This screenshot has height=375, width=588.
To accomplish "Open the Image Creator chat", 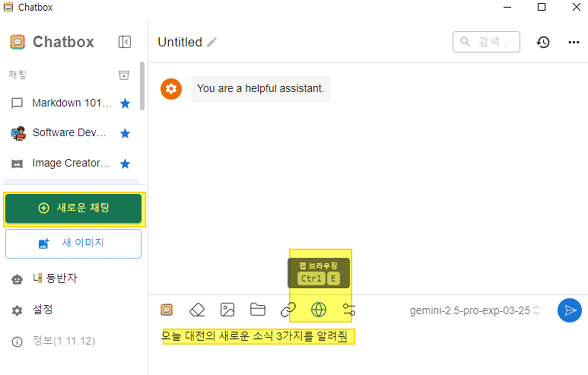I will tap(71, 163).
